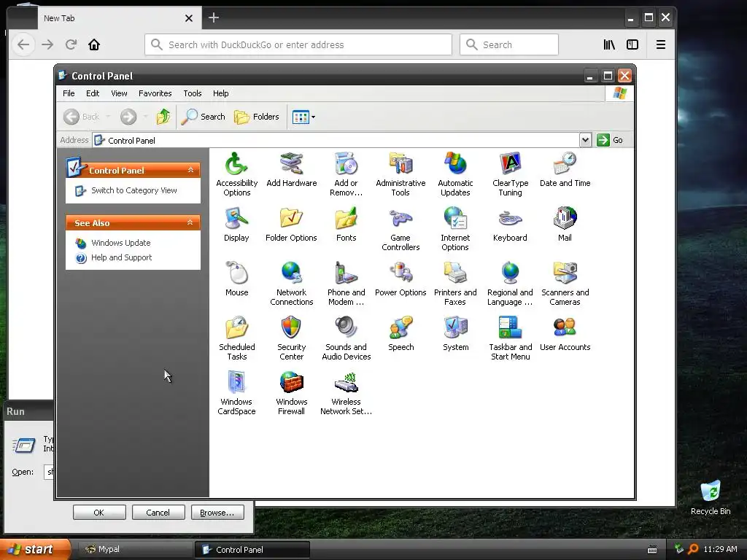Viewport: 747px width, 560px height.
Task: Click Cancel in the Run dialog
Action: pyautogui.click(x=158, y=513)
